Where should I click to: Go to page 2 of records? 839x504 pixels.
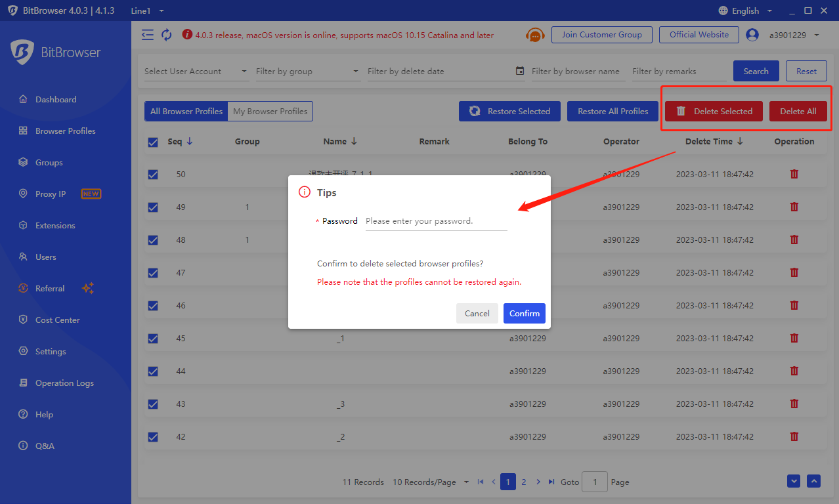click(524, 482)
